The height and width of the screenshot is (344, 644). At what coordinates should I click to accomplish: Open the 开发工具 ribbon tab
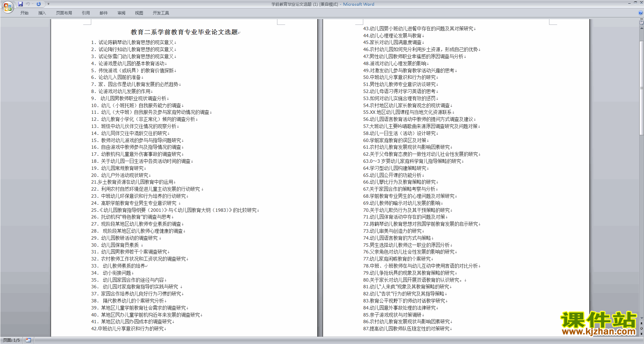(x=161, y=13)
